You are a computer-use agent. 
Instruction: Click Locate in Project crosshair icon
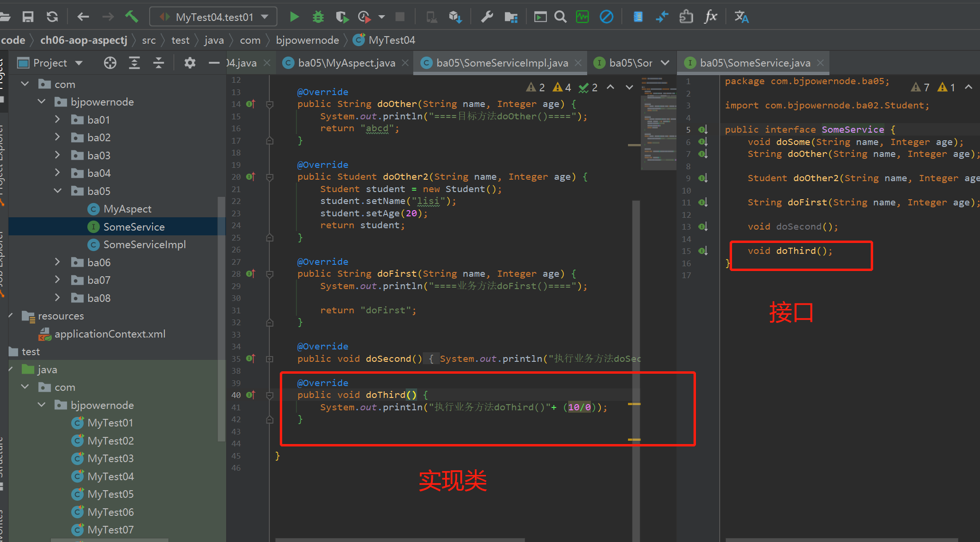110,63
